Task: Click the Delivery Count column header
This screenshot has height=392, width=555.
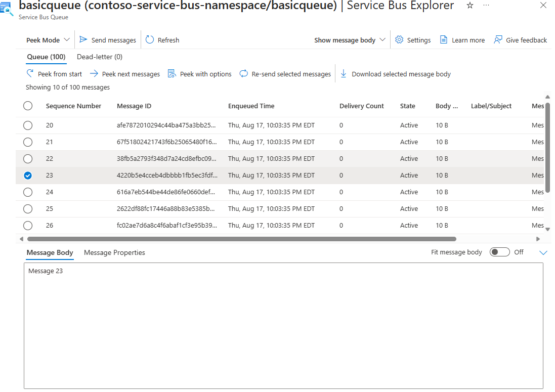Action: tap(361, 106)
